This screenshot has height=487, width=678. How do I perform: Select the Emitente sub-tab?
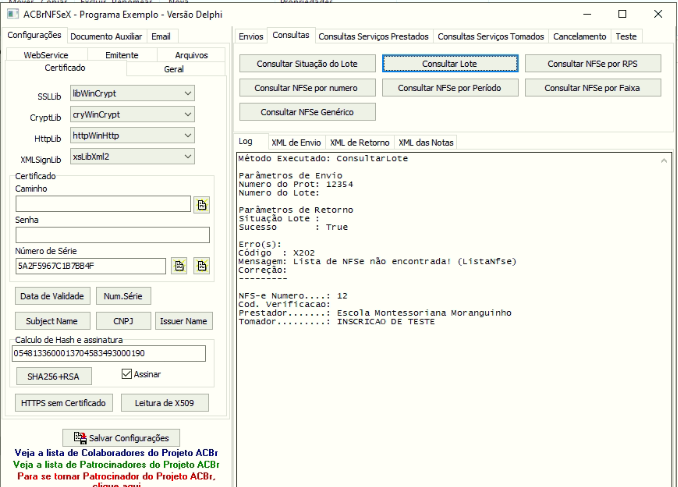click(x=122, y=55)
